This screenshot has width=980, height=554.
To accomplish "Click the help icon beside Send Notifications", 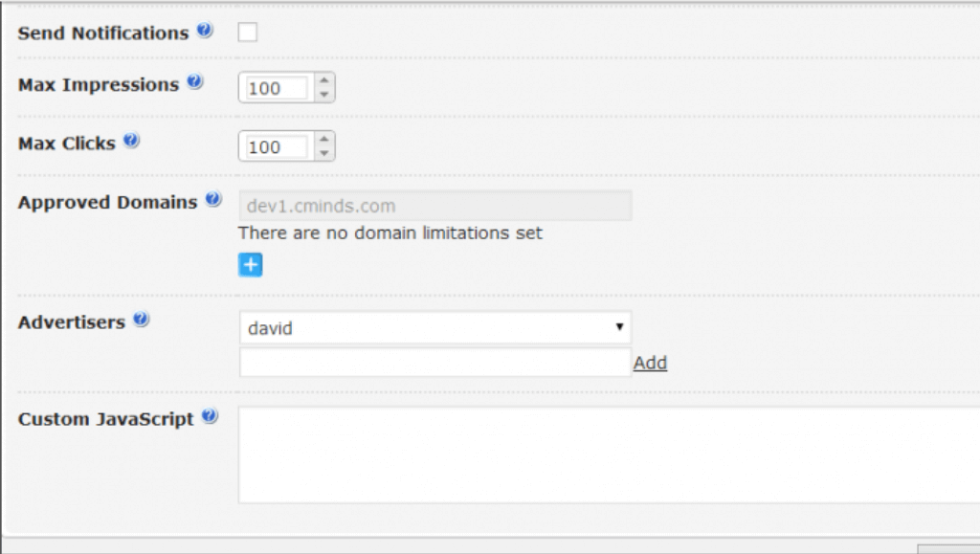I will click(x=205, y=31).
